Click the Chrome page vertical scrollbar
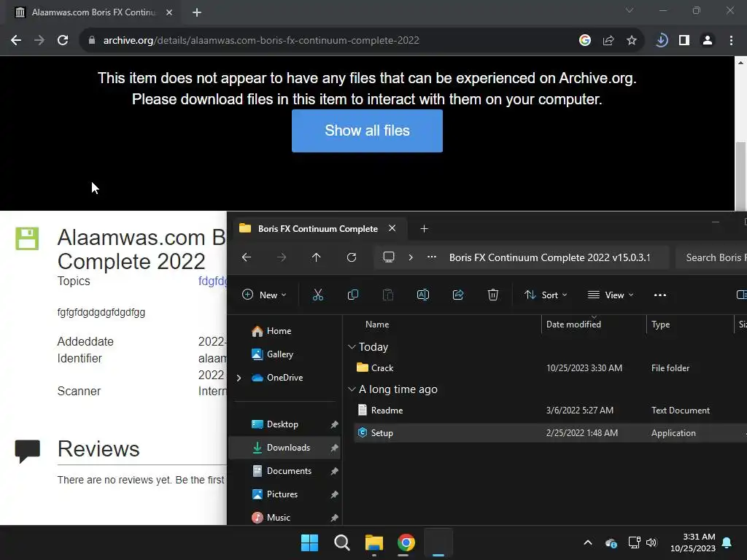Screen dimensions: 747x560 740,176
